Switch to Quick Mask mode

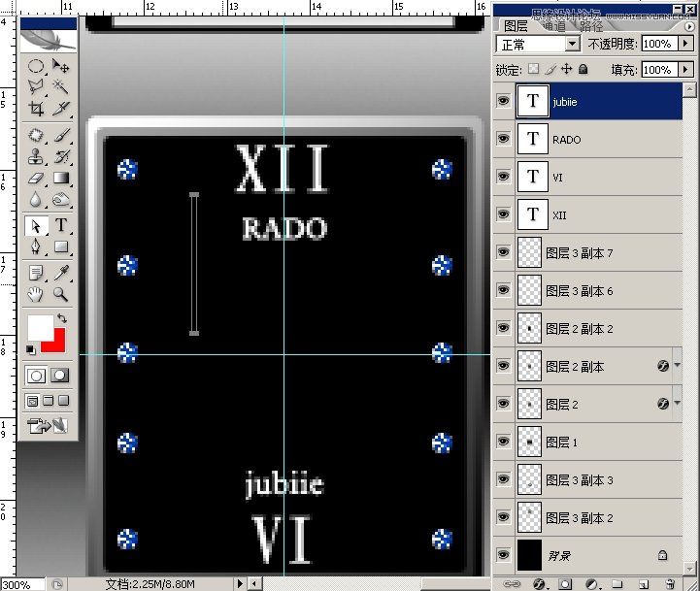[60, 376]
